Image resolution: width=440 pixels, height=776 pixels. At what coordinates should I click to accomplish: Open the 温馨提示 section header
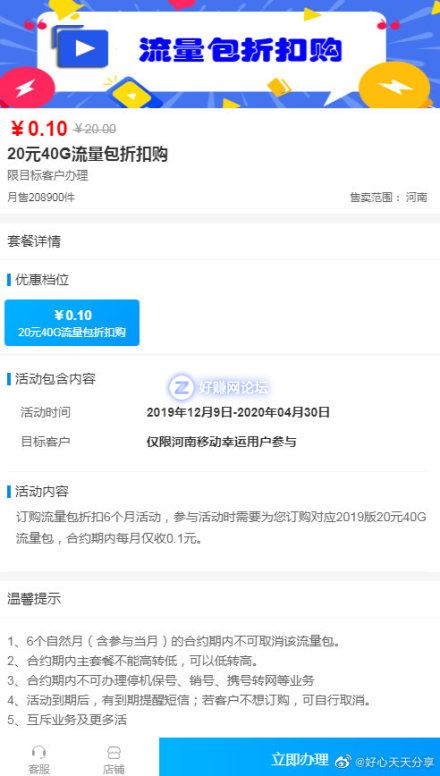34,599
